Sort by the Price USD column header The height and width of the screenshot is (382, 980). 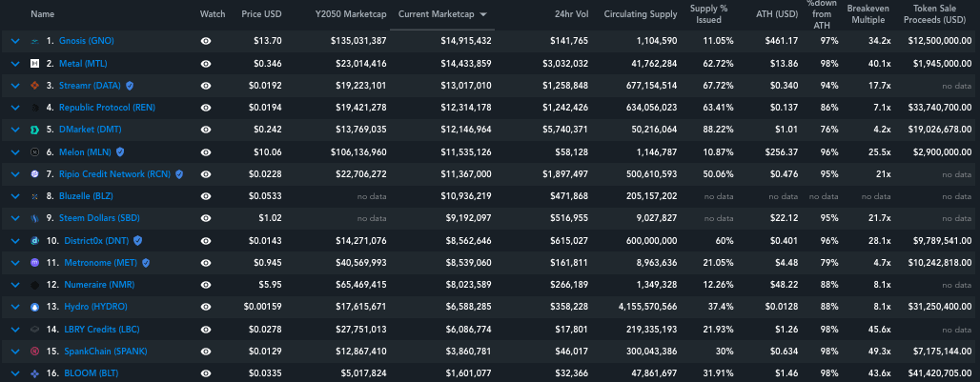(x=261, y=13)
